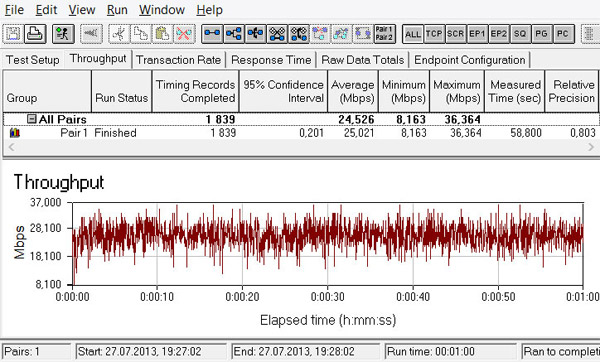Click the grayed-out dashed box icon
The width and height of the screenshot is (600, 362).
363,34
